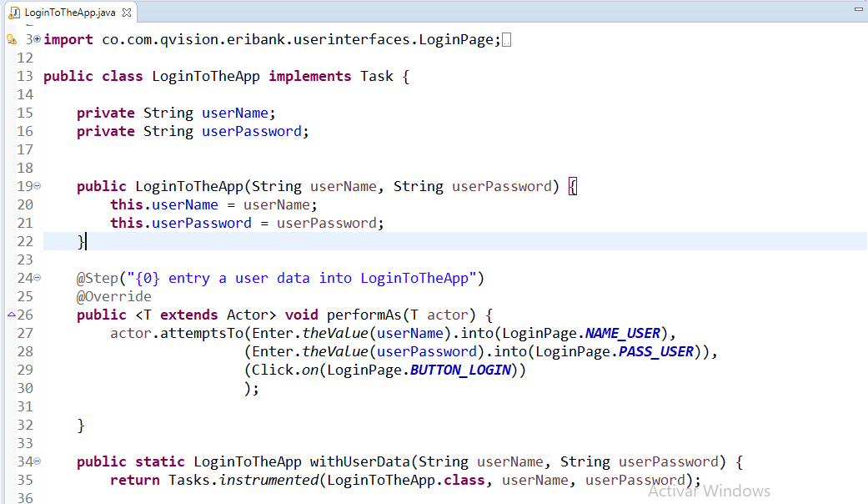Click the class name after 'public class'
The width and height of the screenshot is (868, 504).
pyautogui.click(x=205, y=76)
